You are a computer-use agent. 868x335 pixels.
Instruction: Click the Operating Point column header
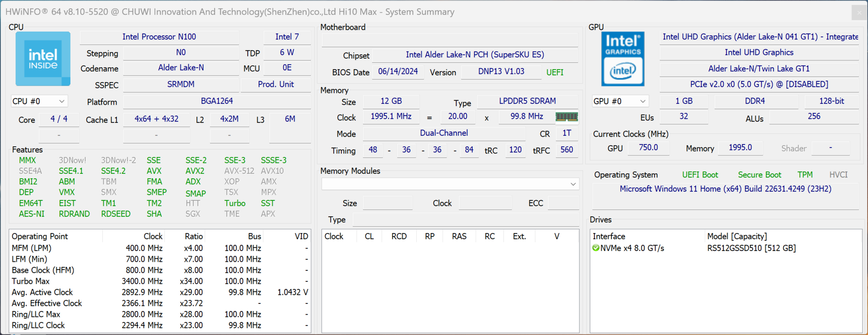click(x=40, y=236)
